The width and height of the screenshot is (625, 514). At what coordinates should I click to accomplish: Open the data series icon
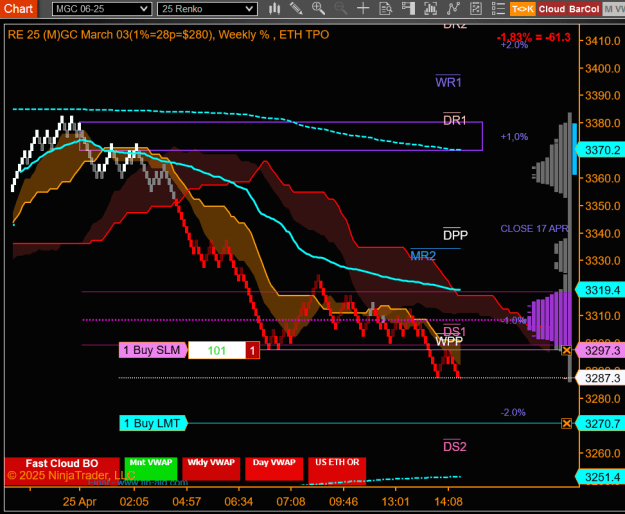(x=430, y=8)
